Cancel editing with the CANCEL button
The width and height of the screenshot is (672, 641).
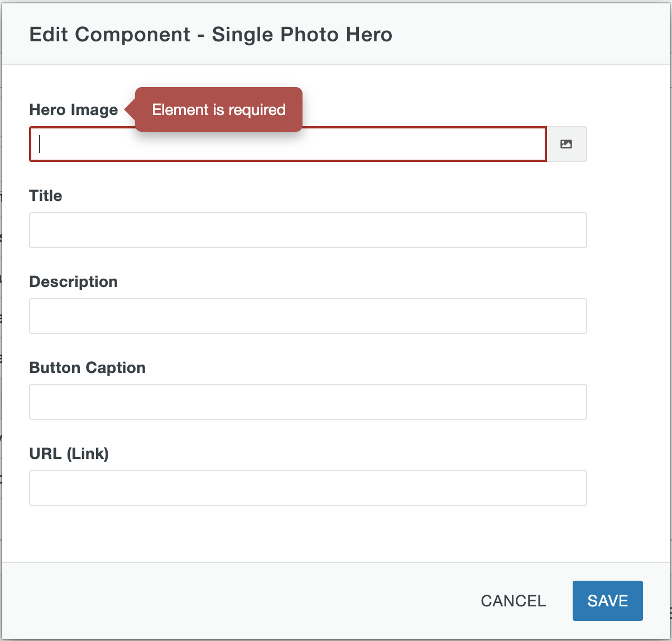(x=513, y=601)
